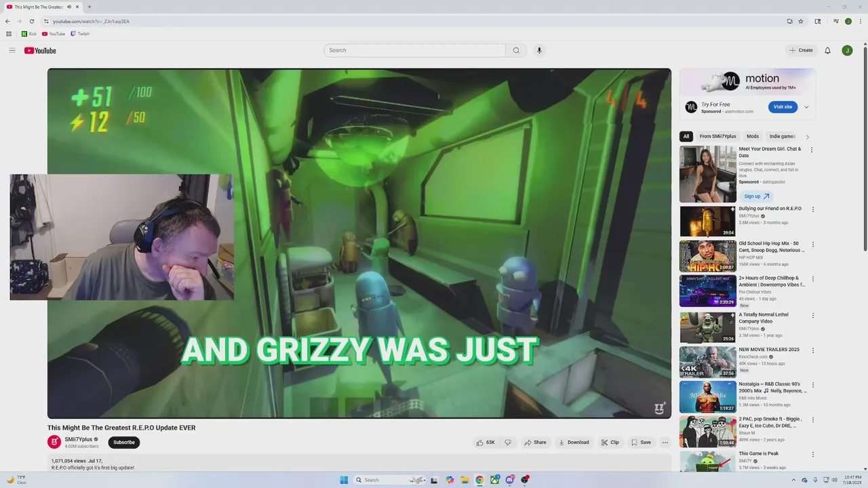Open more actions ellipsis below video
The width and height of the screenshot is (868, 488).
click(x=665, y=443)
